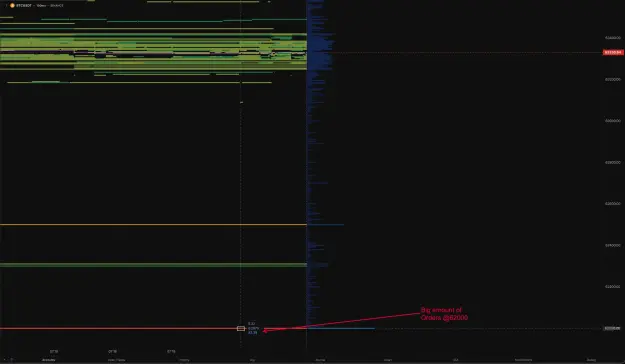Click the red current price tag on price axis
The height and width of the screenshot is (364, 625).
613,52
